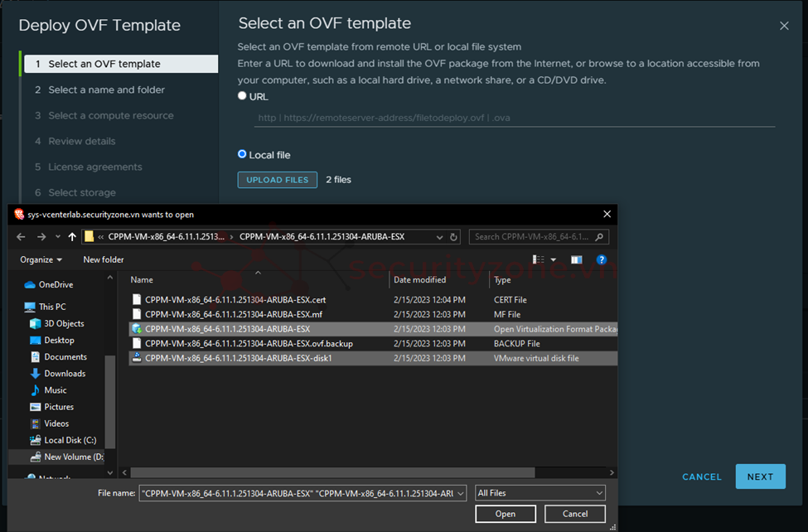
Task: Click the OVF package file icon
Action: click(137, 329)
